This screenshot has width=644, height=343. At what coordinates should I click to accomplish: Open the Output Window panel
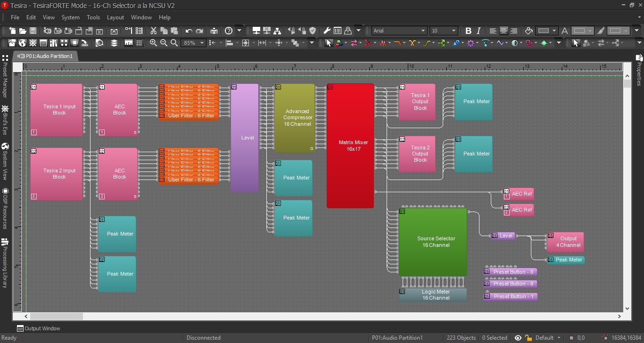tap(39, 328)
